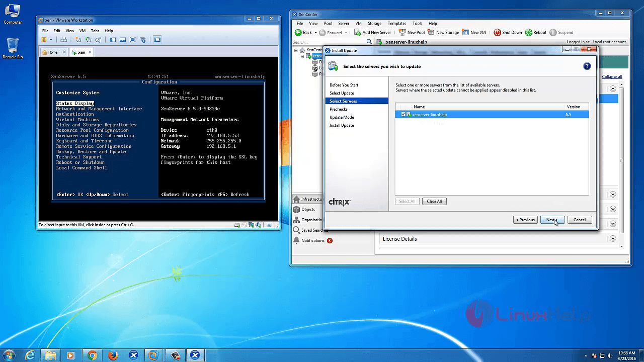The image size is (644, 362).
Task: Click top section collapse chevron below Collapse all
Action: (613, 88)
